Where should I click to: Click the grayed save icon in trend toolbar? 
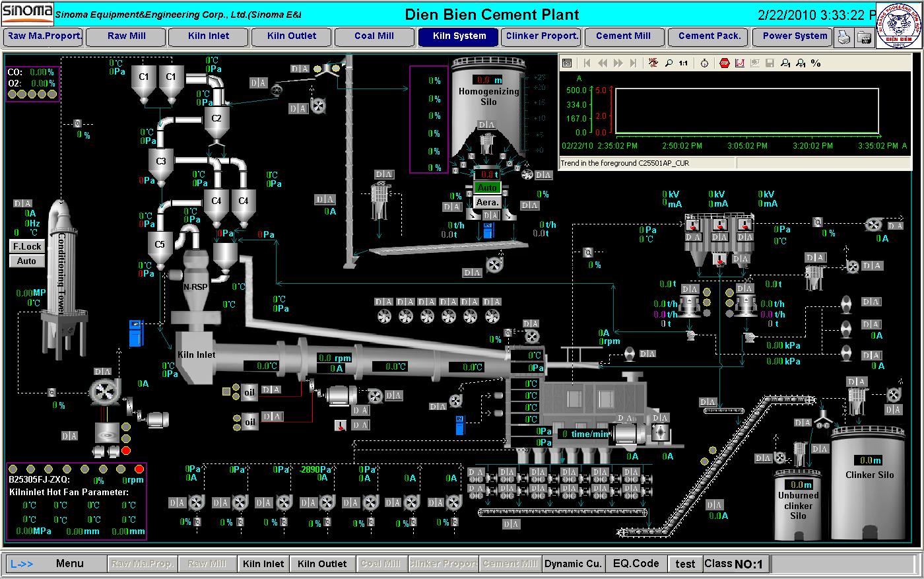770,63
